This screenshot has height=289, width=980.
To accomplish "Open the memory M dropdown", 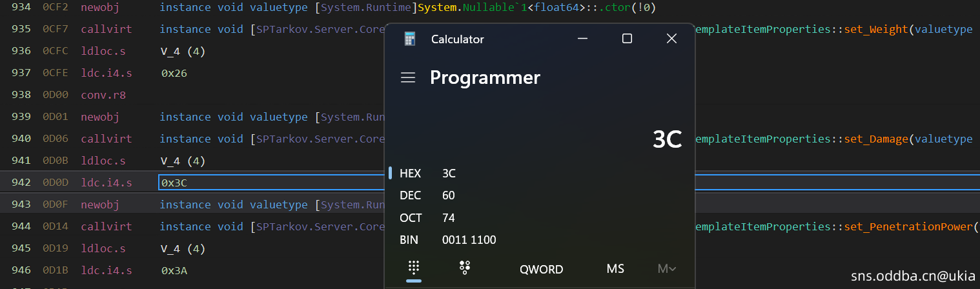I will click(x=666, y=269).
